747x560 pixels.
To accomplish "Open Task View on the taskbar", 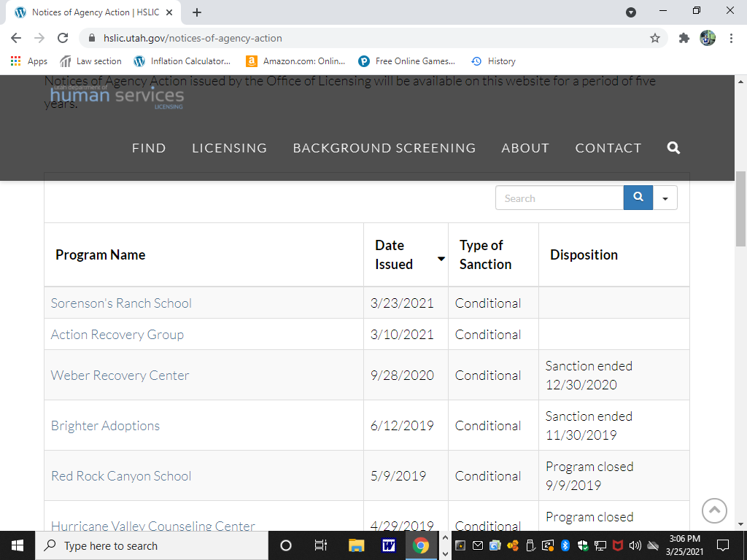I will coord(321,545).
